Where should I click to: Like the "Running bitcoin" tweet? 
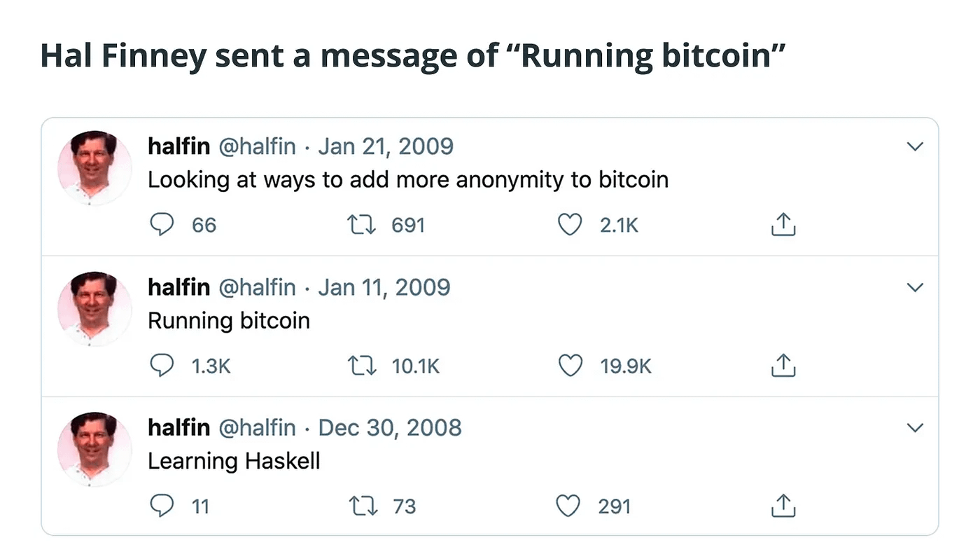click(x=570, y=366)
